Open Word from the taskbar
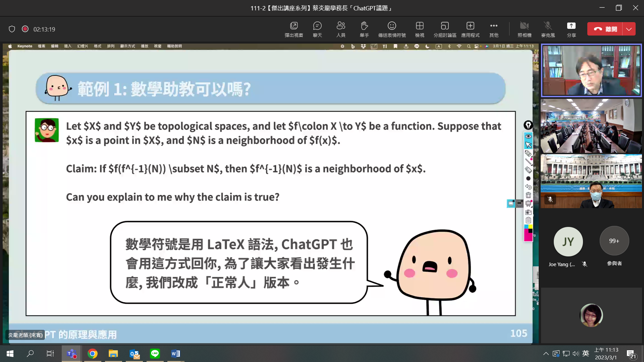The height and width of the screenshot is (362, 644). (x=176, y=353)
